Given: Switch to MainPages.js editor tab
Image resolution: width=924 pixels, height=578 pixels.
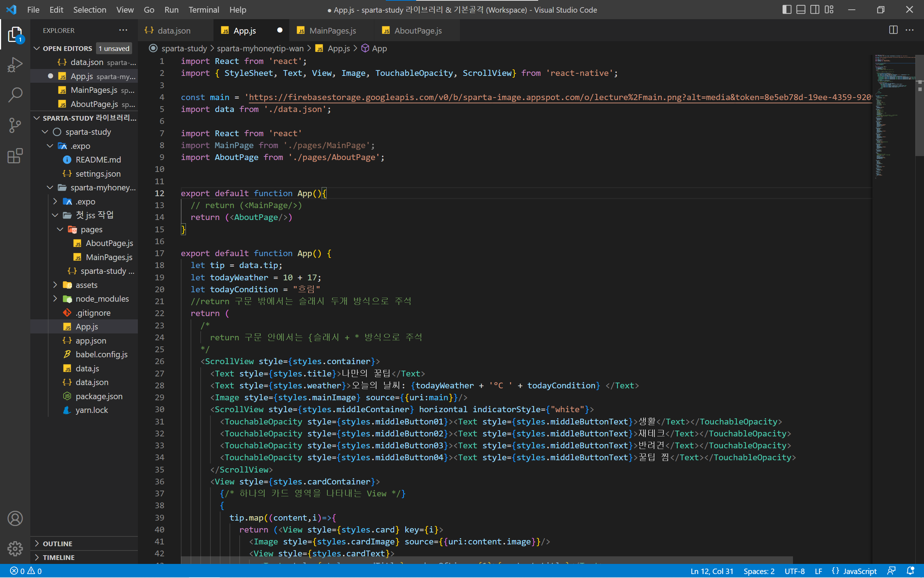Looking at the screenshot, I should (x=332, y=31).
